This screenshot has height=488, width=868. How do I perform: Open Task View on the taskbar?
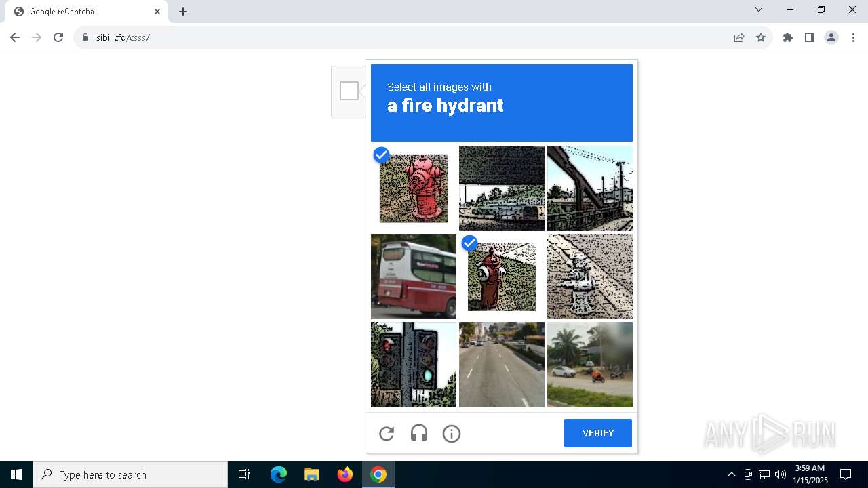click(244, 474)
